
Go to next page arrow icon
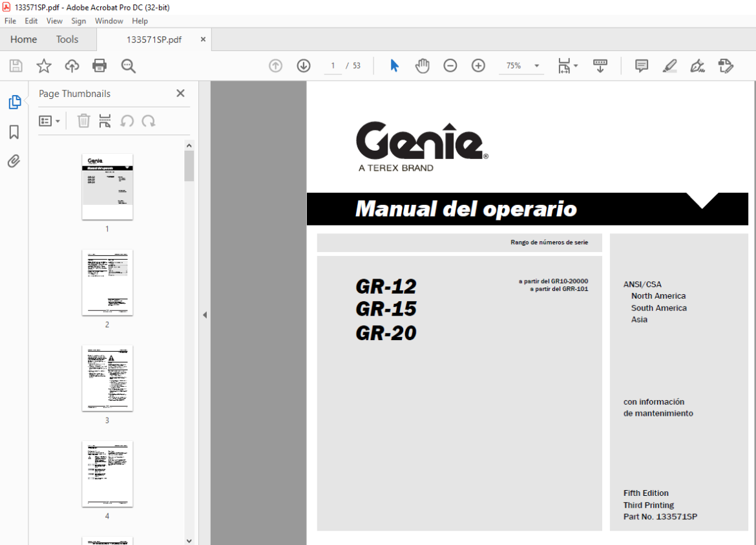(303, 65)
